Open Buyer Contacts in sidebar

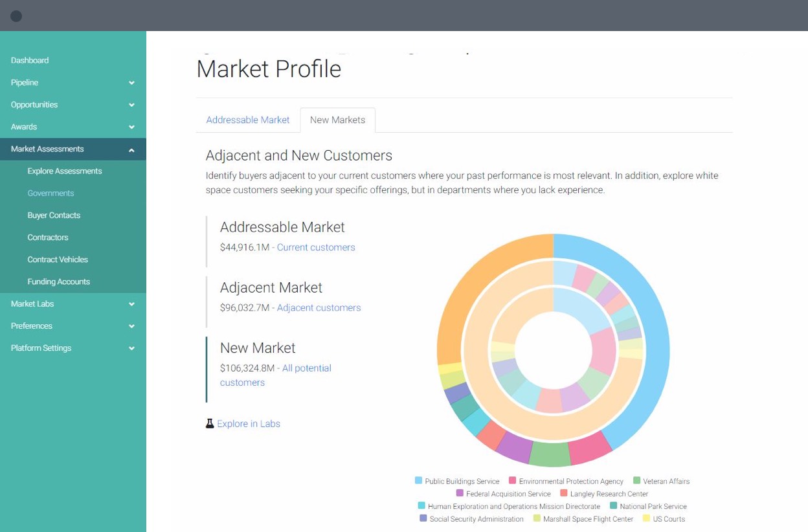[x=54, y=216]
